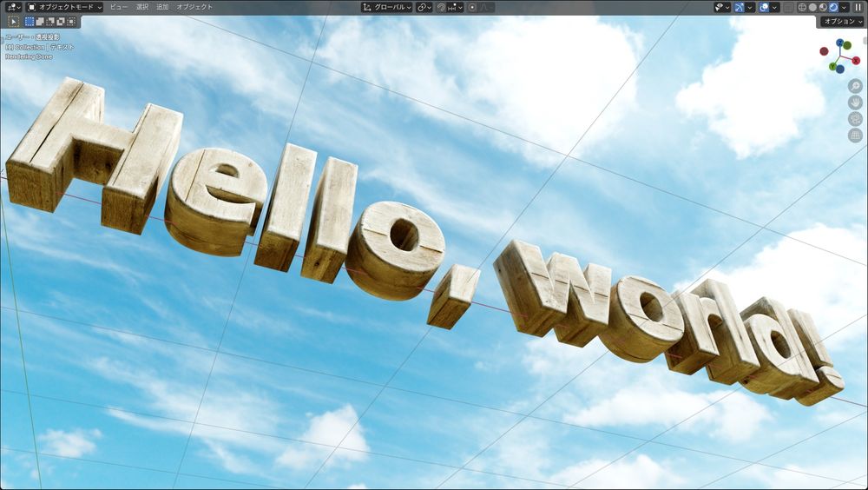This screenshot has height=490, width=868.
Task: Open shading options dropdown arrow
Action: [844, 7]
